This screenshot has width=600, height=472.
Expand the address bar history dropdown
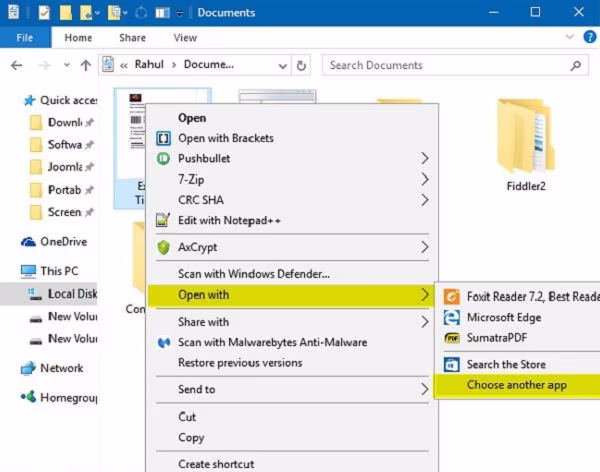click(x=283, y=66)
